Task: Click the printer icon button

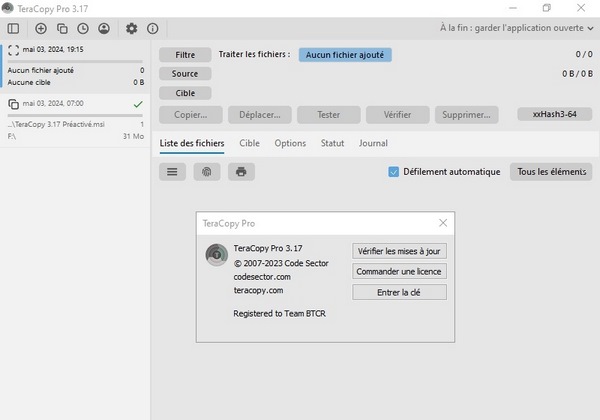Action: click(241, 172)
